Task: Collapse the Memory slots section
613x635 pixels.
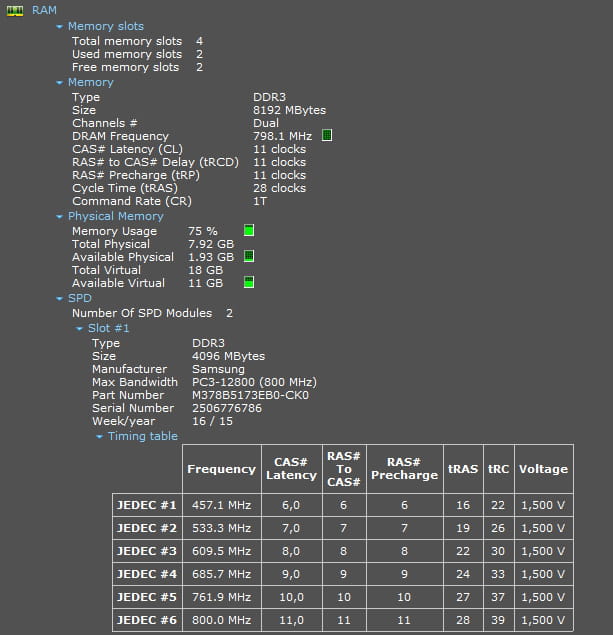Action: click(x=60, y=27)
